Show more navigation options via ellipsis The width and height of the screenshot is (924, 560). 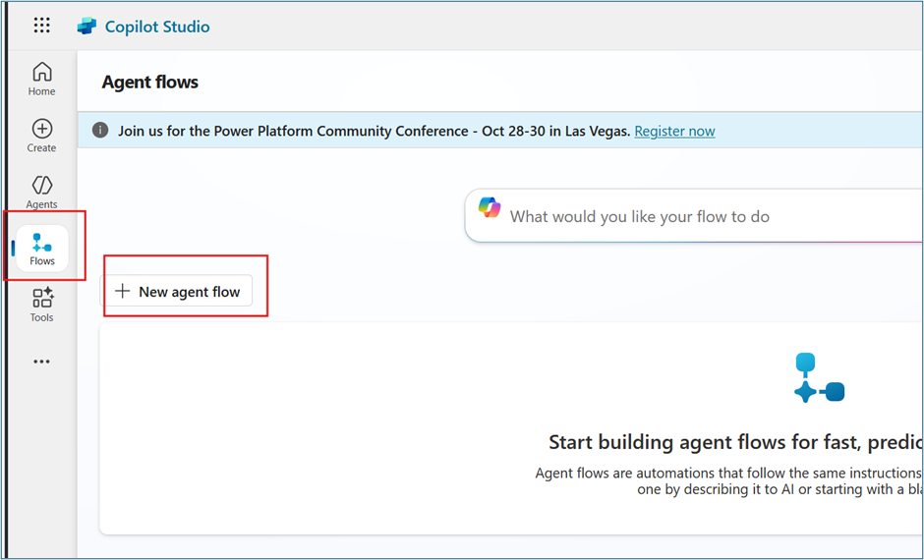click(x=42, y=361)
